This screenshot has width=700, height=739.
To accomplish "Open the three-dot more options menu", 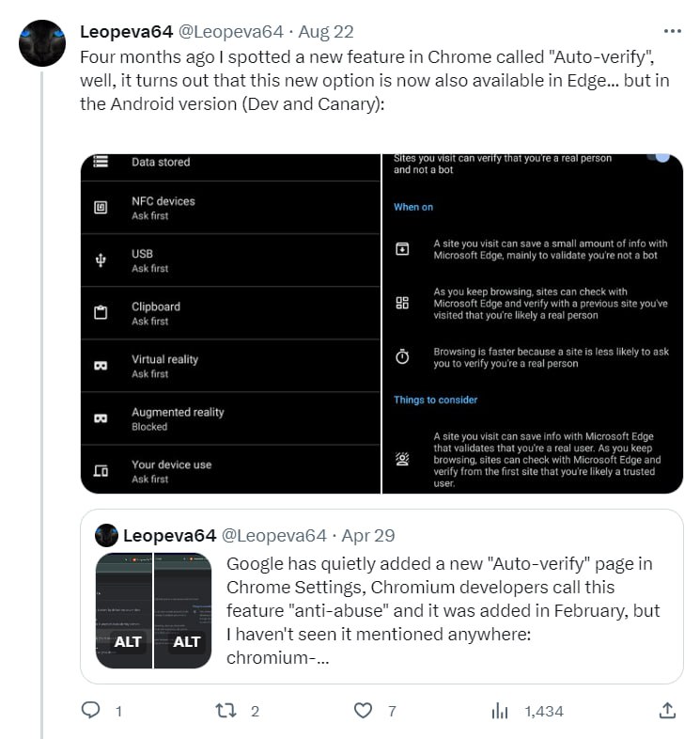I will click(672, 32).
